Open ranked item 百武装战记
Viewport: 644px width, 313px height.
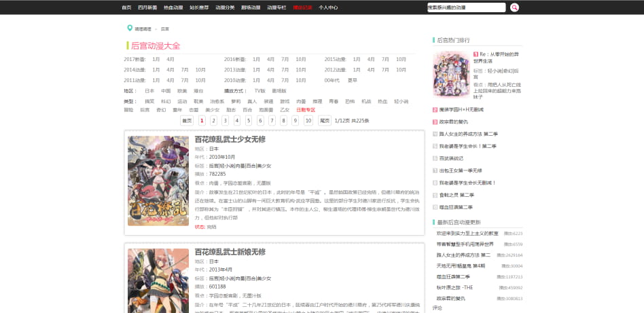[x=451, y=158]
